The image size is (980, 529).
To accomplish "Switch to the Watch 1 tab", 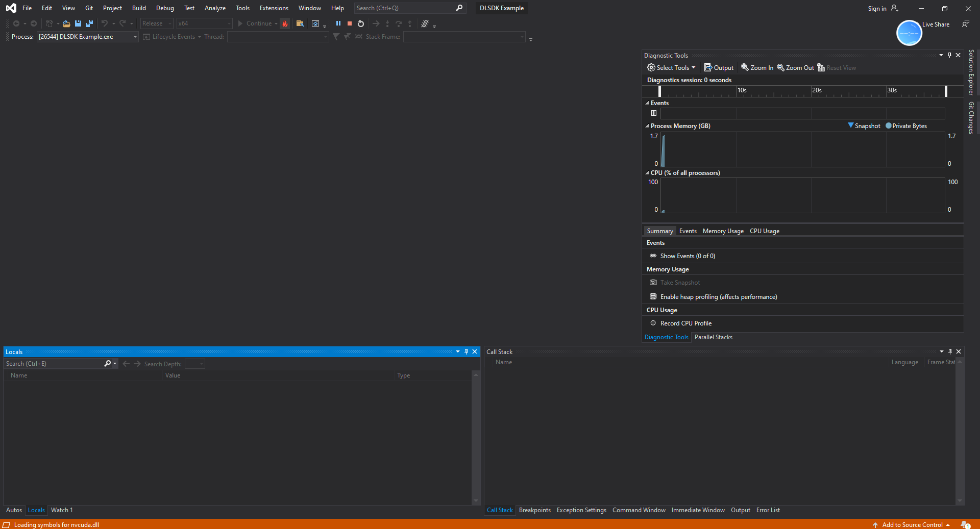I will pos(62,510).
